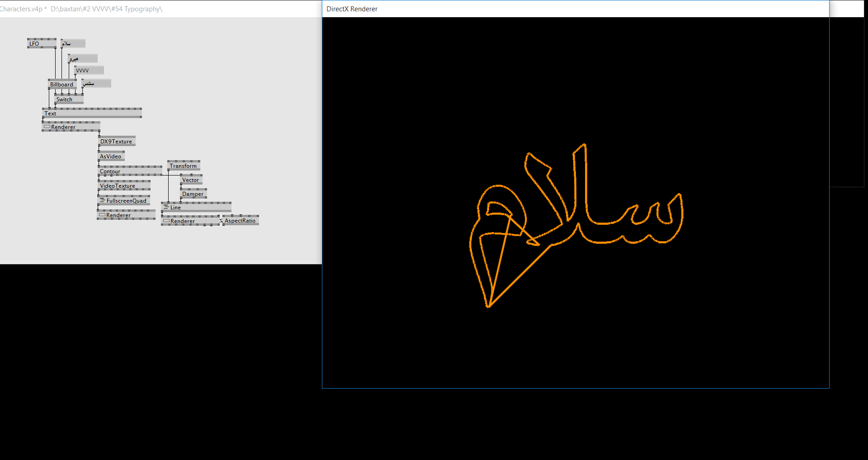
Task: Select the Billboard node
Action: point(61,85)
